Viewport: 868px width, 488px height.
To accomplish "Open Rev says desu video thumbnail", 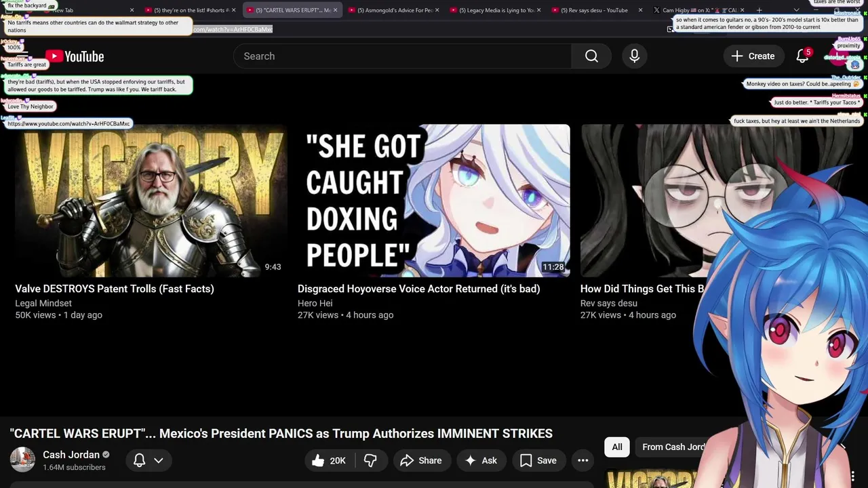I will tap(644, 201).
